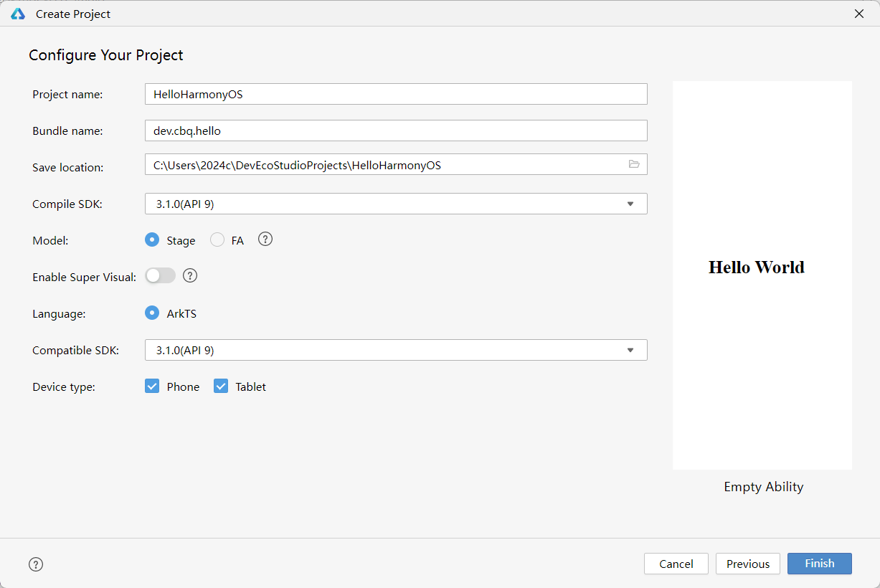The image size is (880, 588).
Task: Click the Hello World template preview
Action: pyautogui.click(x=762, y=275)
